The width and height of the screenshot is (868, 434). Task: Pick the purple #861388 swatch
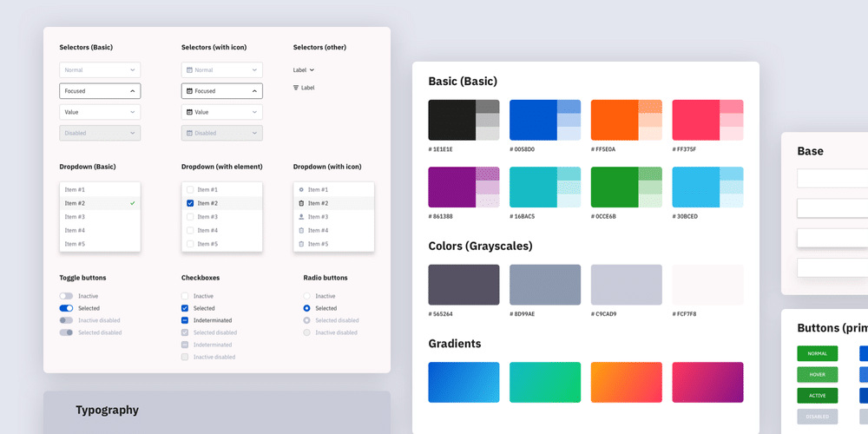pos(451,187)
